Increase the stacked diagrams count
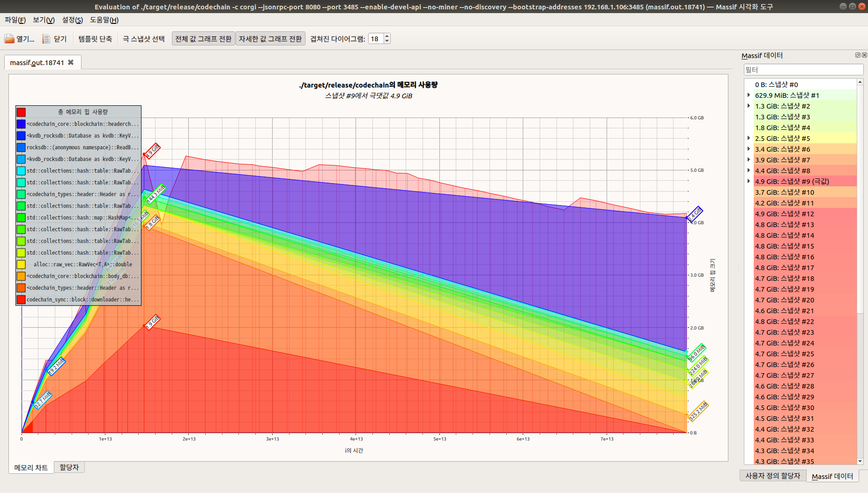Screen dimensions: 868x493 click(387, 36)
